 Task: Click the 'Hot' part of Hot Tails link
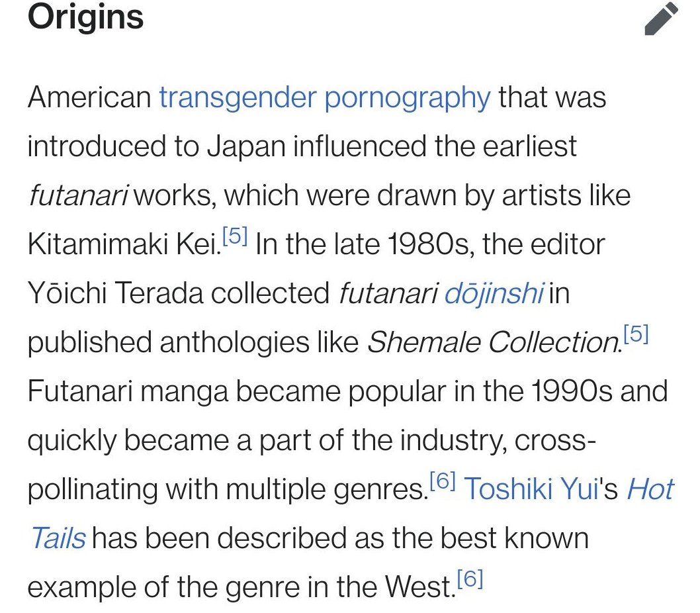(650, 489)
